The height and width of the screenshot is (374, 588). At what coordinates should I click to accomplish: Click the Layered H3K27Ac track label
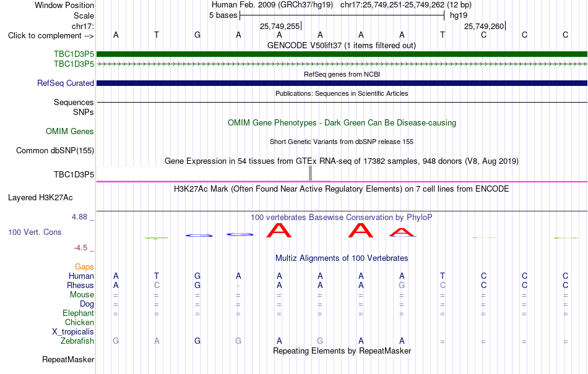(40, 198)
